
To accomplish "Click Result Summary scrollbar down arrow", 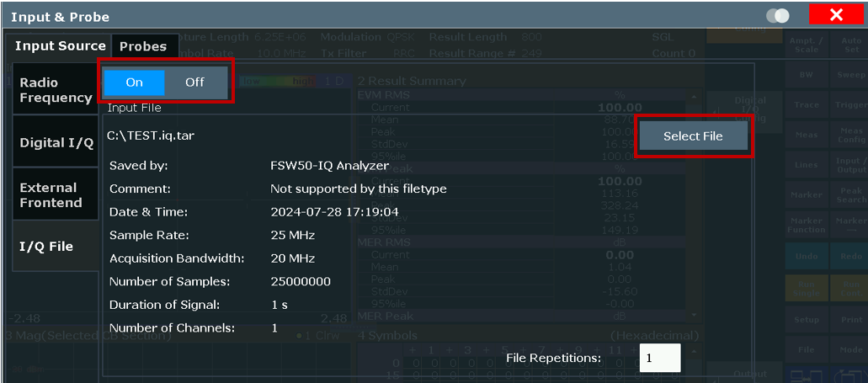I will (x=695, y=315).
